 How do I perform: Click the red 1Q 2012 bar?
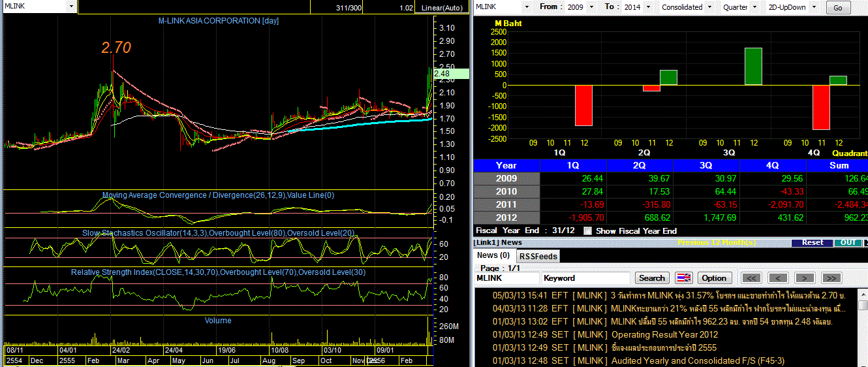point(583,105)
